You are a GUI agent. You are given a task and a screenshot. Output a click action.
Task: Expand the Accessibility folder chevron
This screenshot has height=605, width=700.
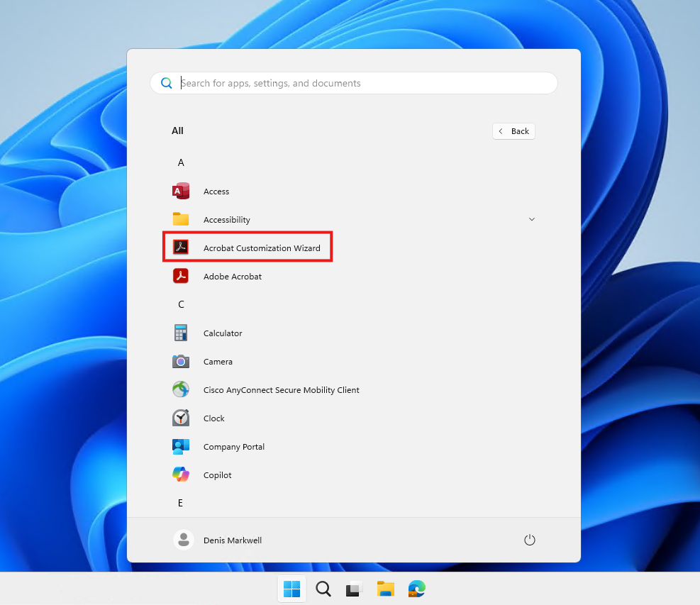(x=532, y=220)
